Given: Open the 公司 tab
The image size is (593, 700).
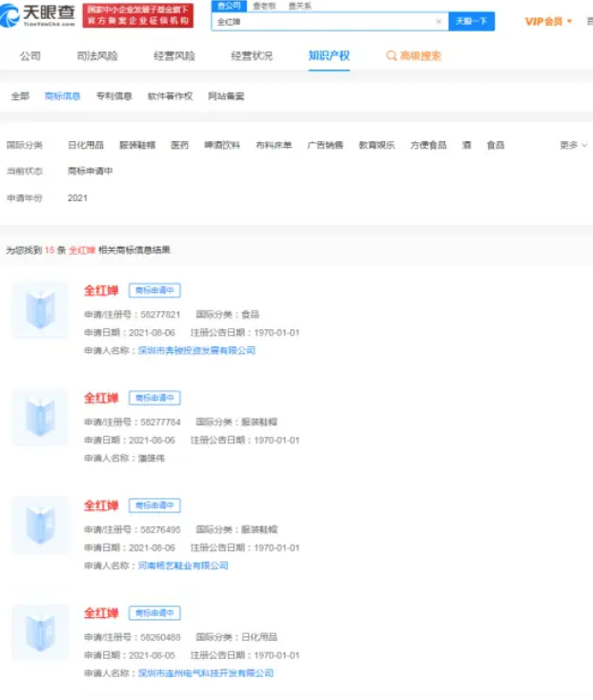Looking at the screenshot, I should coord(31,56).
